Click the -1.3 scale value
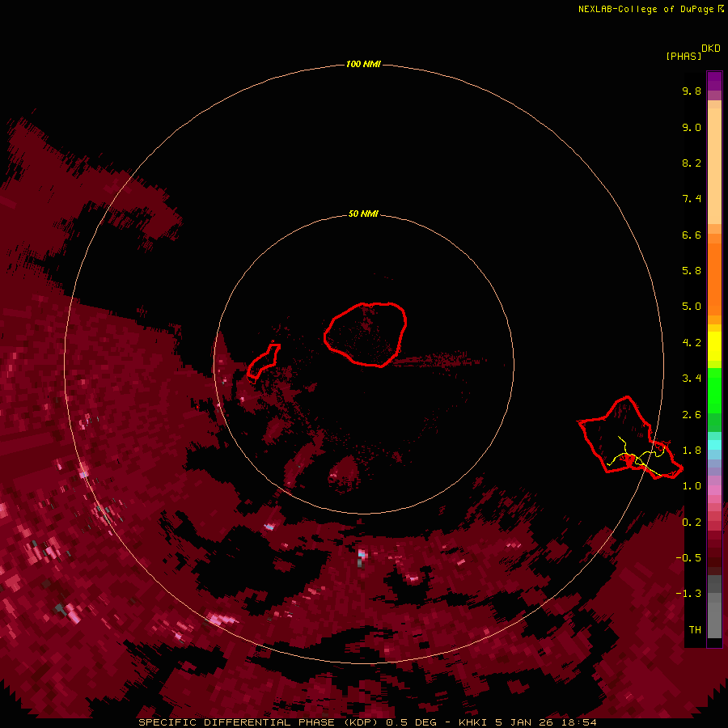 (x=688, y=594)
